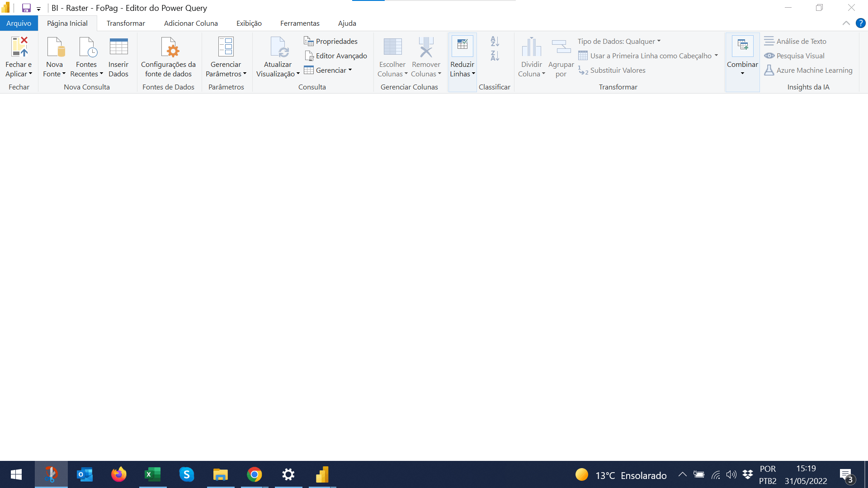This screenshot has height=488, width=868.
Task: Open the Arquivo menu
Action: [19, 23]
